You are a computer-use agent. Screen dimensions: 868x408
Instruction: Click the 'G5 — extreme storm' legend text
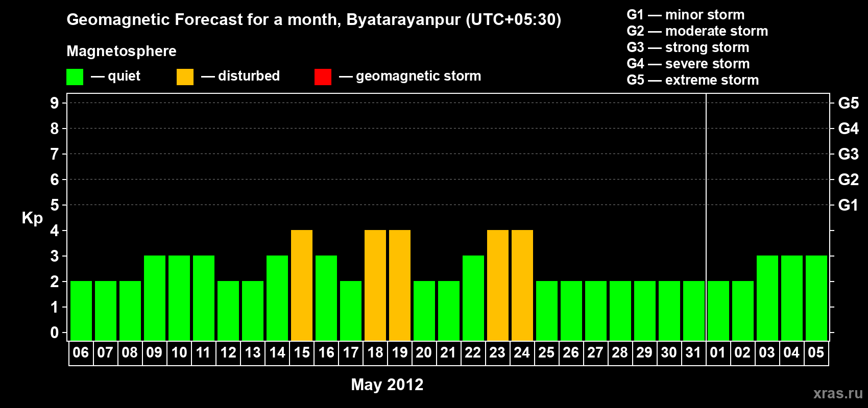pos(693,80)
